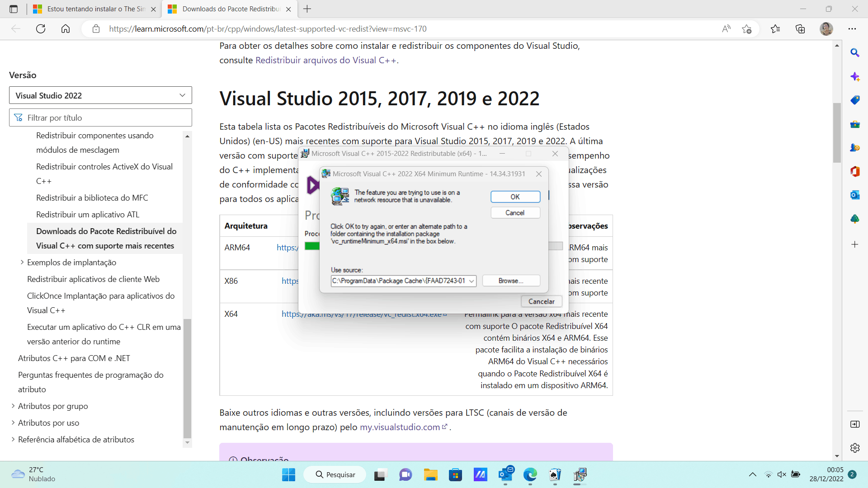Open a new browser tab
Viewport: 868px width, 488px height.
click(307, 9)
